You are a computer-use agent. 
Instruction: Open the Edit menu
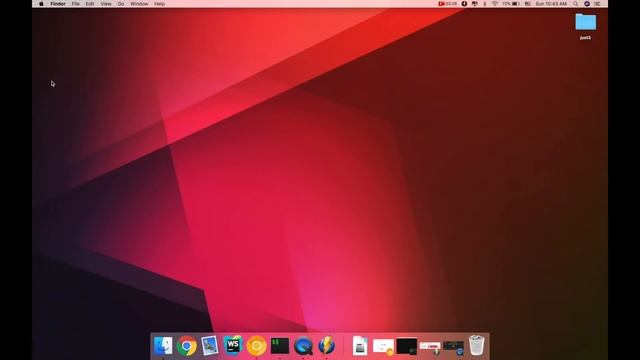coord(90,4)
